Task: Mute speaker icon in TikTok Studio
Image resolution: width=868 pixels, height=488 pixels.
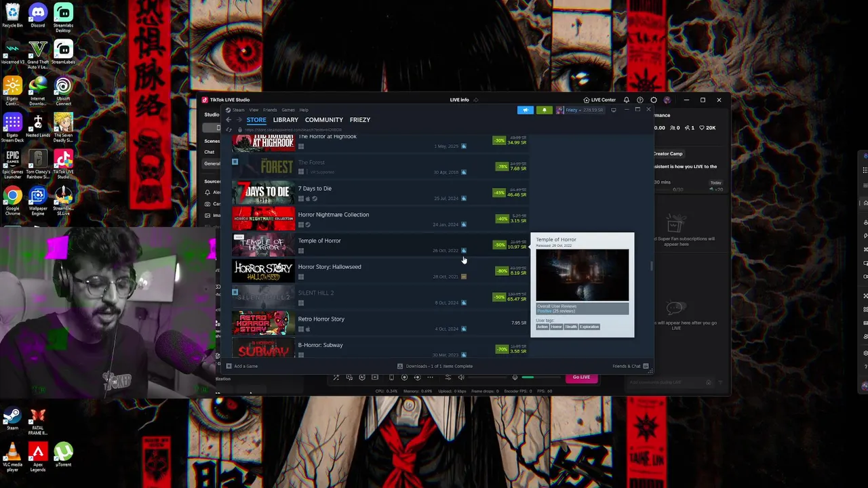Action: pos(461,378)
